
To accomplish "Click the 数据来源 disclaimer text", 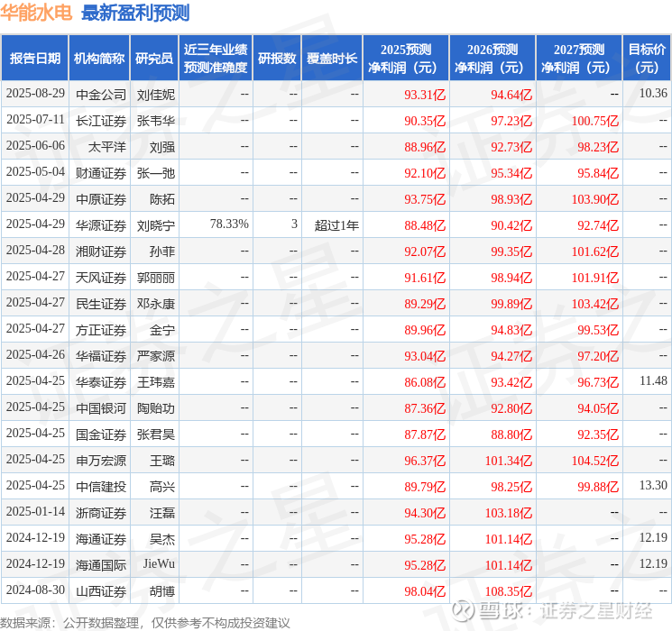I will (x=145, y=622).
